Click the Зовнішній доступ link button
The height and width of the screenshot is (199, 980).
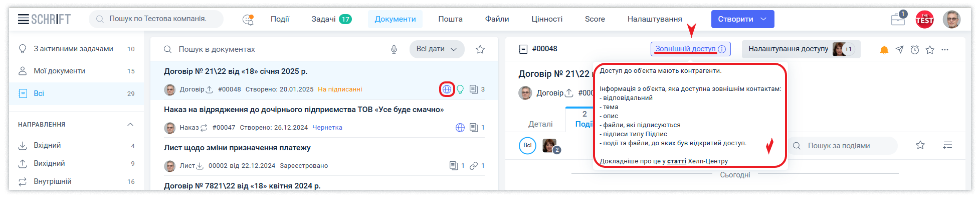690,49
